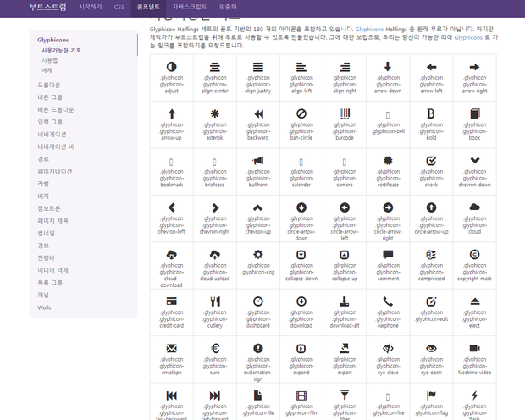Click the certificate glyphicon
This screenshot has height=420, width=525.
[x=388, y=161]
